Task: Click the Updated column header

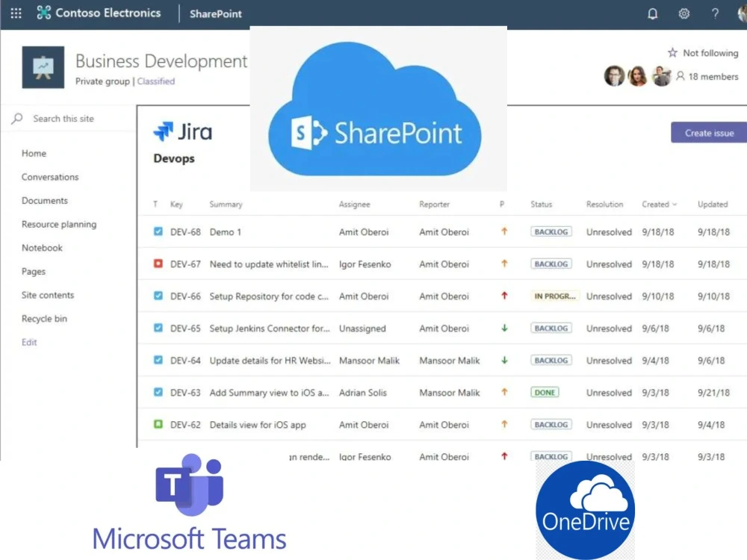Action: coord(713,205)
